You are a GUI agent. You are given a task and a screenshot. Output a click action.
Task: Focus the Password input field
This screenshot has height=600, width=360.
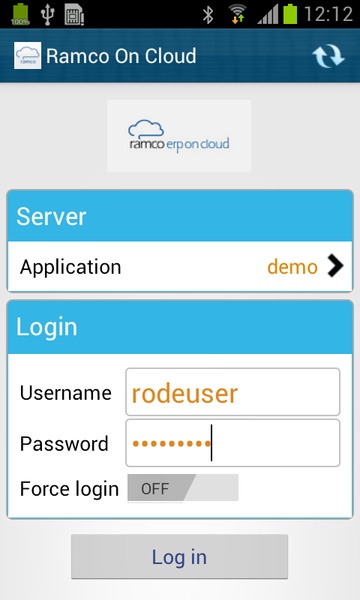click(x=233, y=443)
